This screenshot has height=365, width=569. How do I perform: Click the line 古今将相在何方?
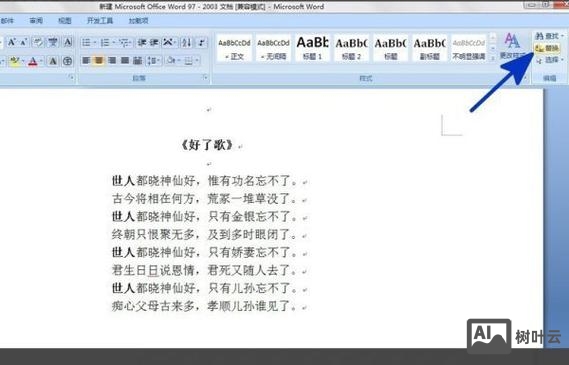point(153,199)
